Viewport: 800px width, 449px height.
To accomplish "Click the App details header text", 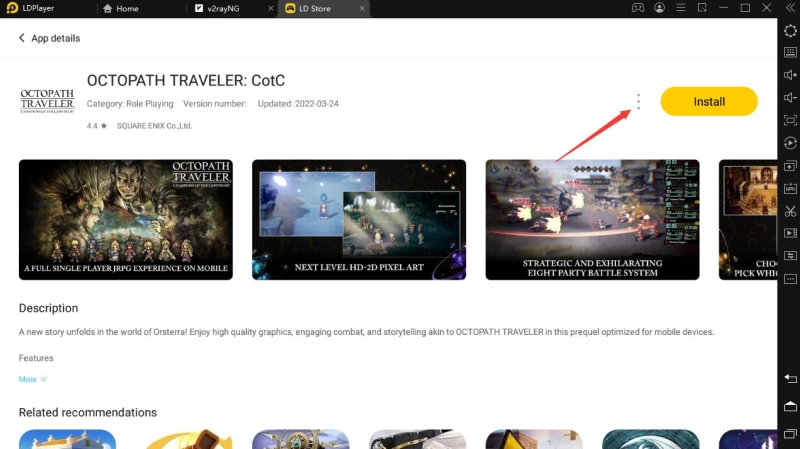I will tap(56, 38).
